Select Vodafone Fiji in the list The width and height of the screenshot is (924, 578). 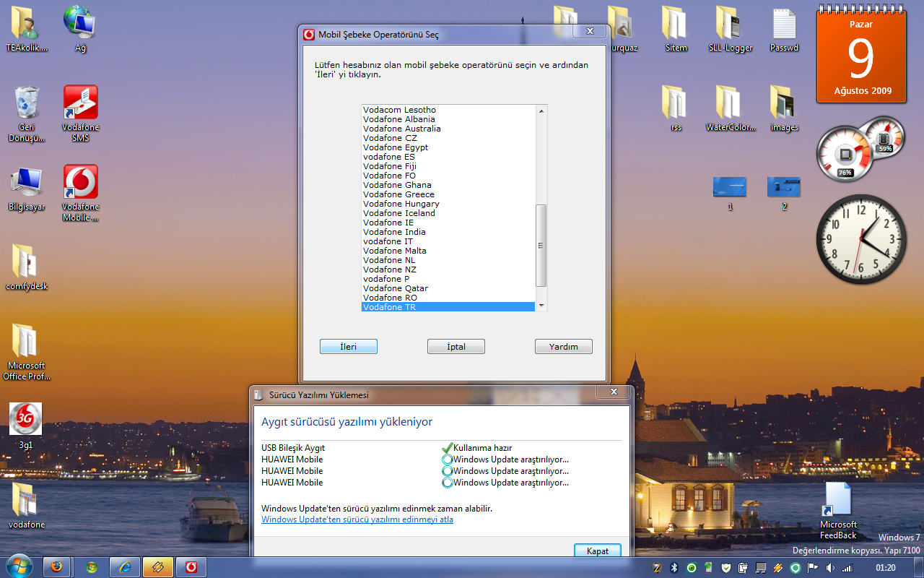[448, 166]
